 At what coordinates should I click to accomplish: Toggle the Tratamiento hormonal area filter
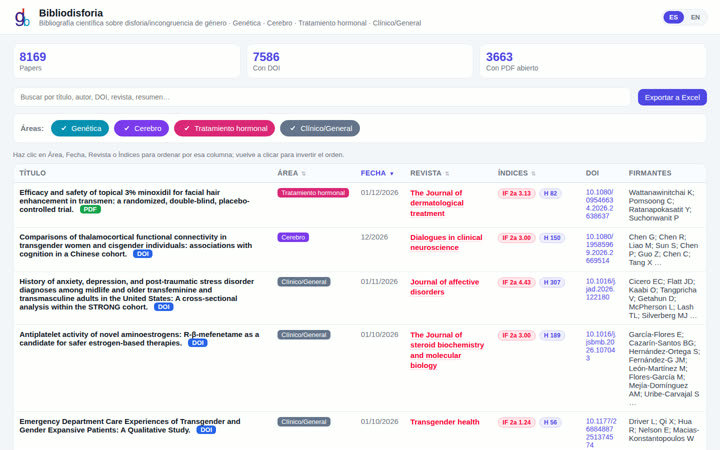tap(224, 128)
